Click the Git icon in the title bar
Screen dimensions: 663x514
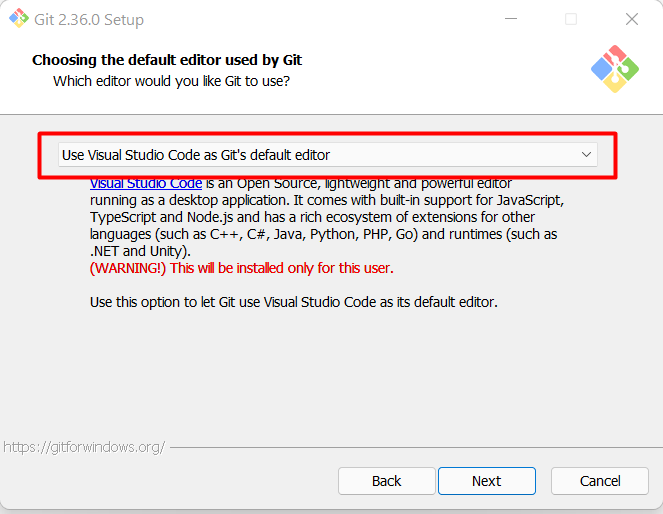coord(19,19)
